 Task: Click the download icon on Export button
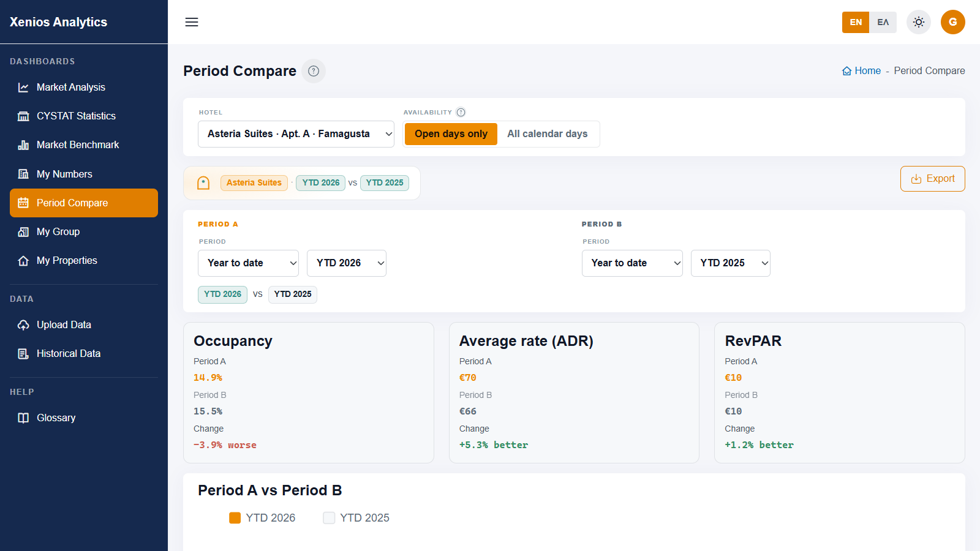tap(916, 179)
